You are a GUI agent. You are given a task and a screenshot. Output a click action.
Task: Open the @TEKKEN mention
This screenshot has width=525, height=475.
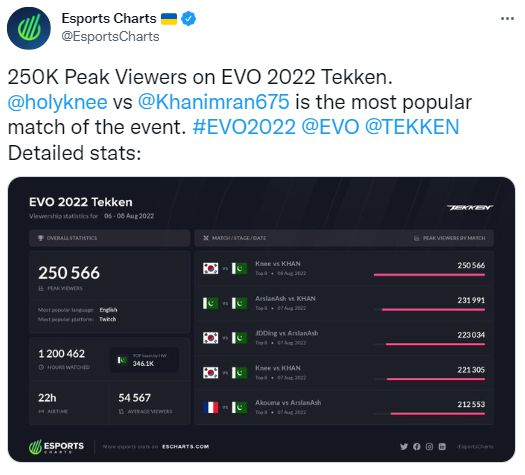point(412,127)
